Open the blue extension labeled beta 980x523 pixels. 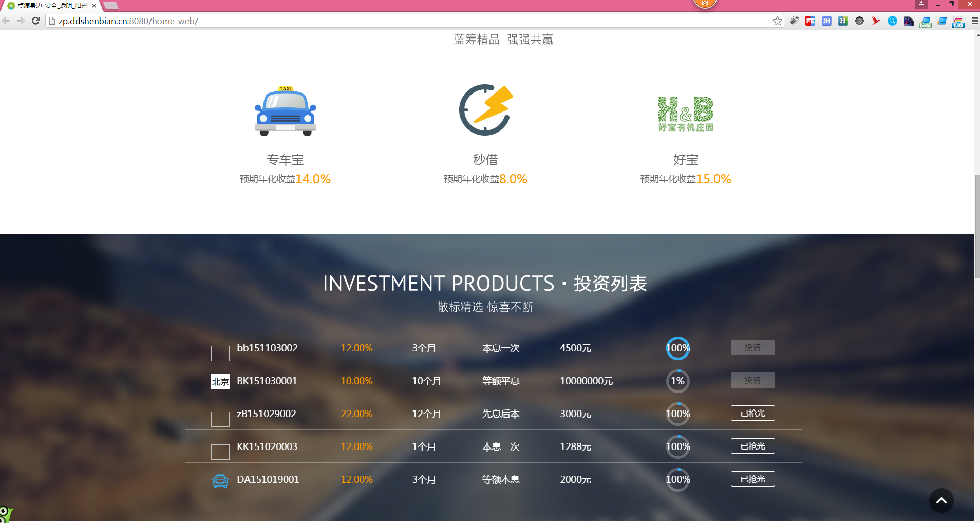coord(925,22)
